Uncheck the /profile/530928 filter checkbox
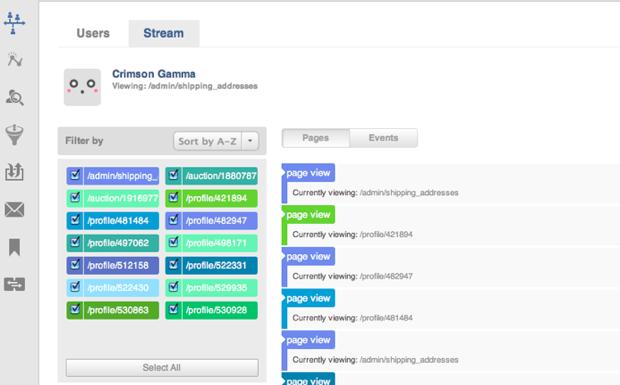This screenshot has width=620, height=385. pyautogui.click(x=174, y=310)
